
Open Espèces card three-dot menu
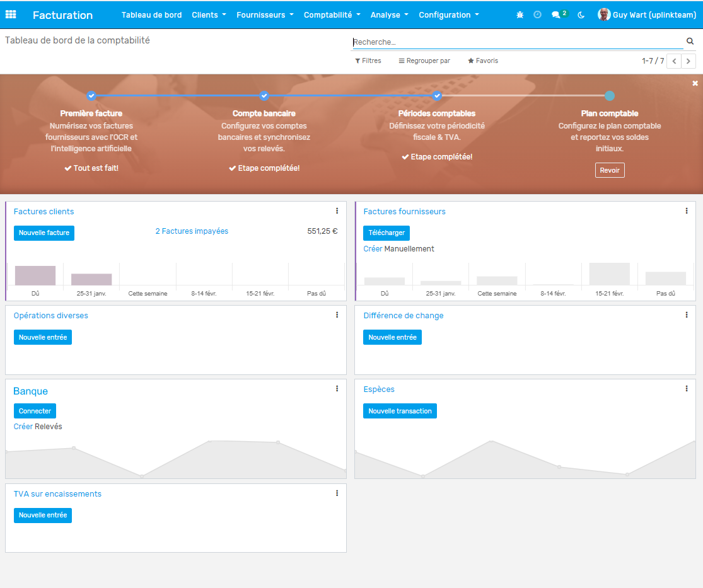[x=687, y=389]
